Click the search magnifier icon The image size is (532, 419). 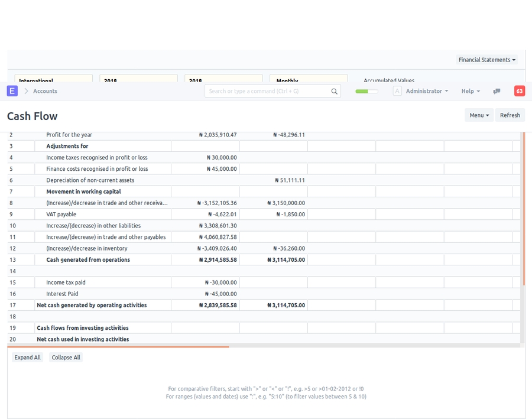tap(334, 91)
